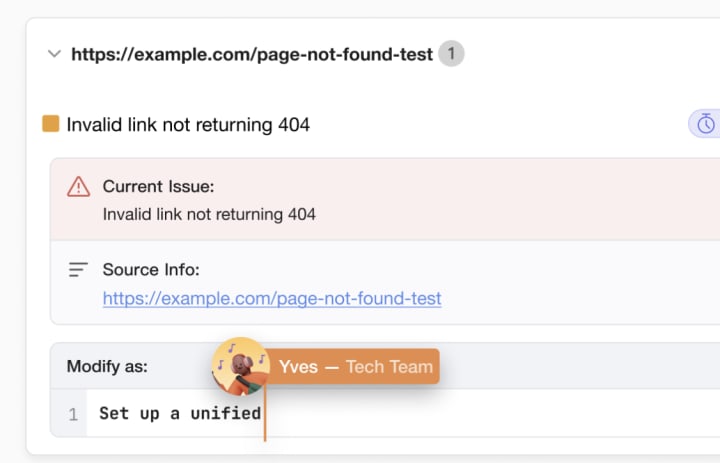
Task: Click the stopwatch icon beside the issue title
Action: (706, 124)
